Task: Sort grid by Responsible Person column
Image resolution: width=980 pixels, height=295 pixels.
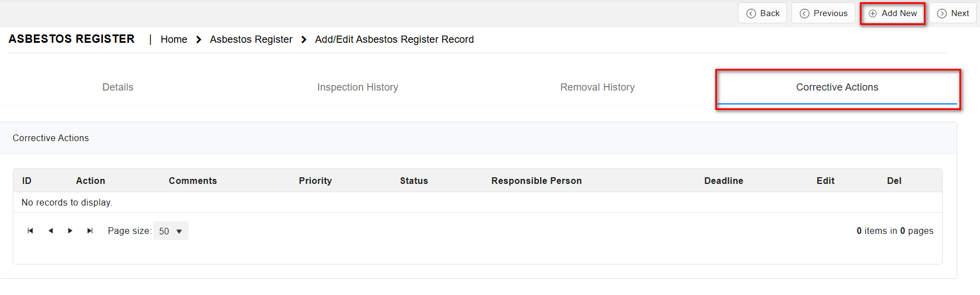Action: tap(536, 181)
